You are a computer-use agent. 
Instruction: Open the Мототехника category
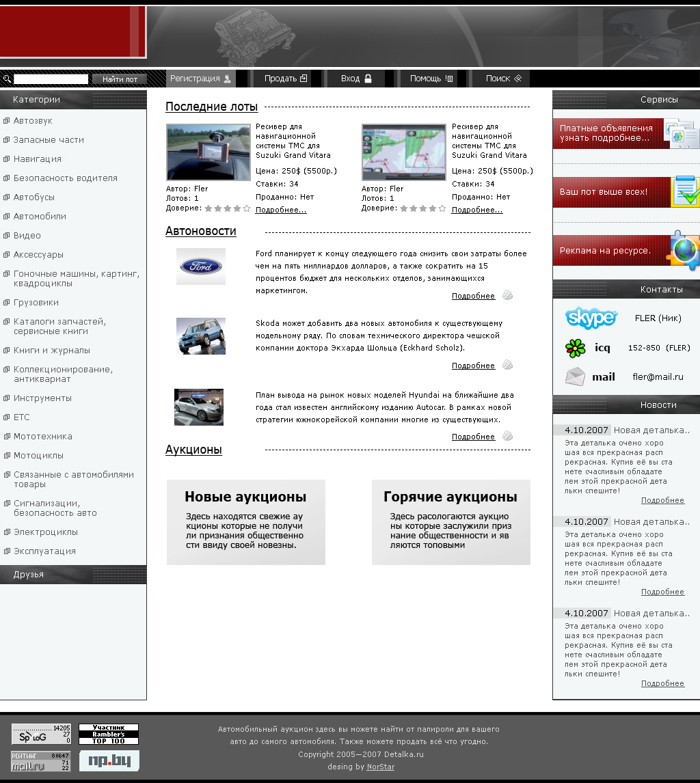(x=43, y=436)
